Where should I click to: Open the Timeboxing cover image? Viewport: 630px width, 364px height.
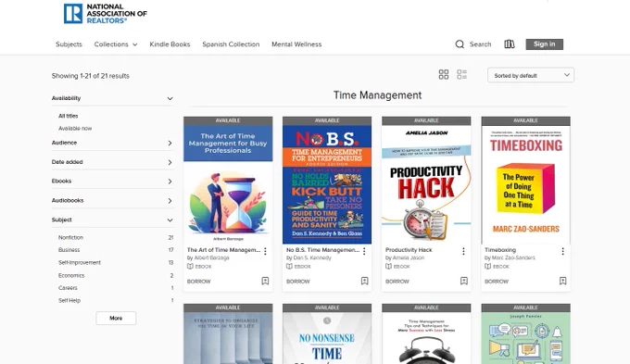tap(525, 184)
